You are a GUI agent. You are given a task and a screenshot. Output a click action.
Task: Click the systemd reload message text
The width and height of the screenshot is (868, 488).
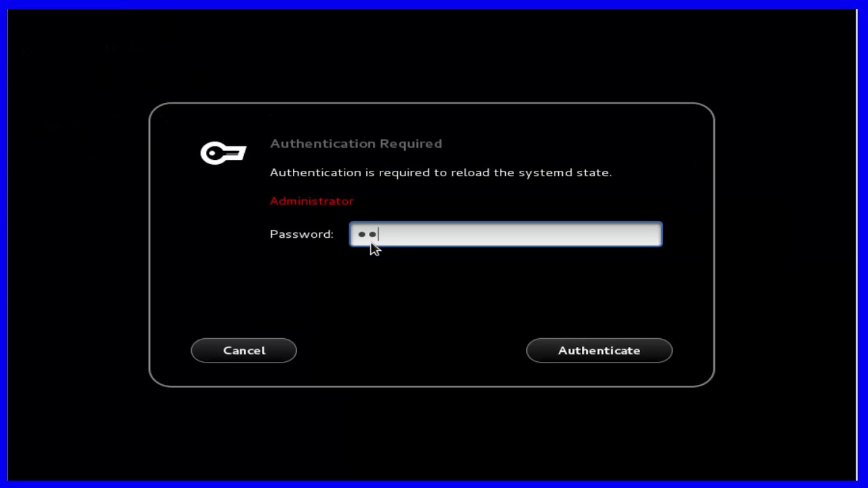point(441,173)
